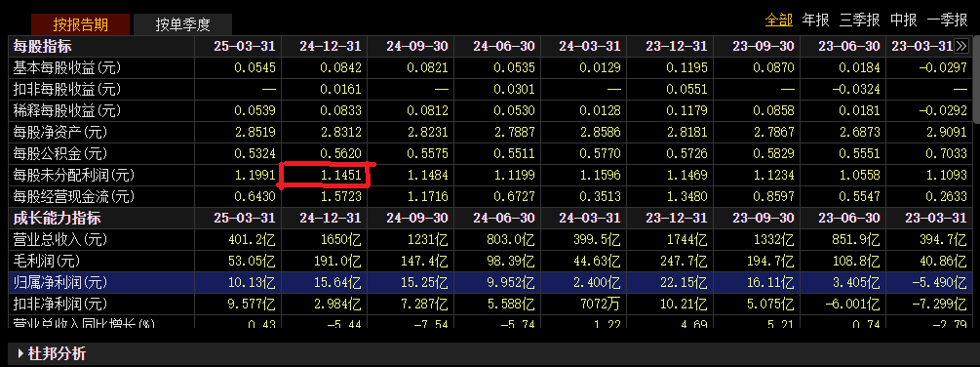This screenshot has width=980, height=367.
Task: Click the 0.0545 basic EPS value
Action: pos(255,67)
